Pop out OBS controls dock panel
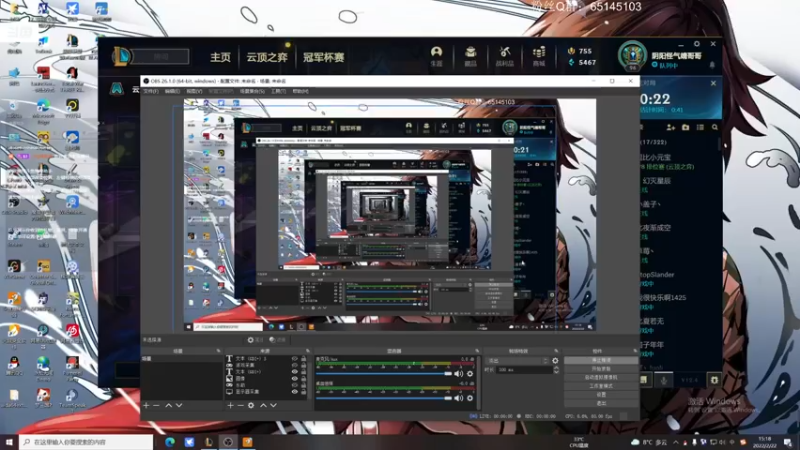This screenshot has width=800, height=450. pos(635,351)
